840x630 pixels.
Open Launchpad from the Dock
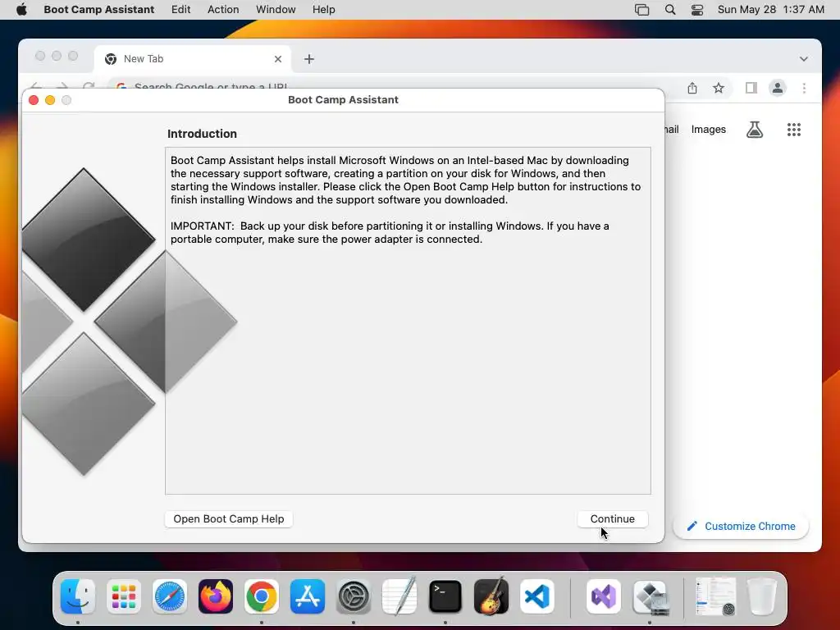[x=124, y=596]
